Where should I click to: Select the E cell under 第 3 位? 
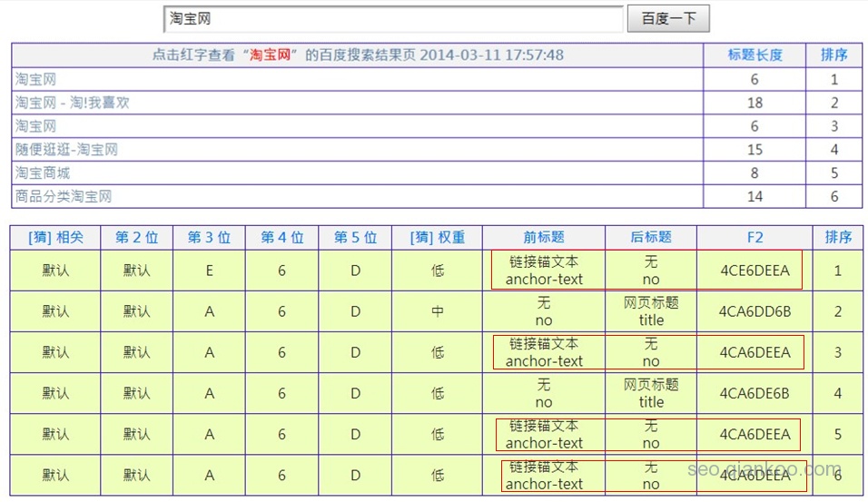pos(209,271)
